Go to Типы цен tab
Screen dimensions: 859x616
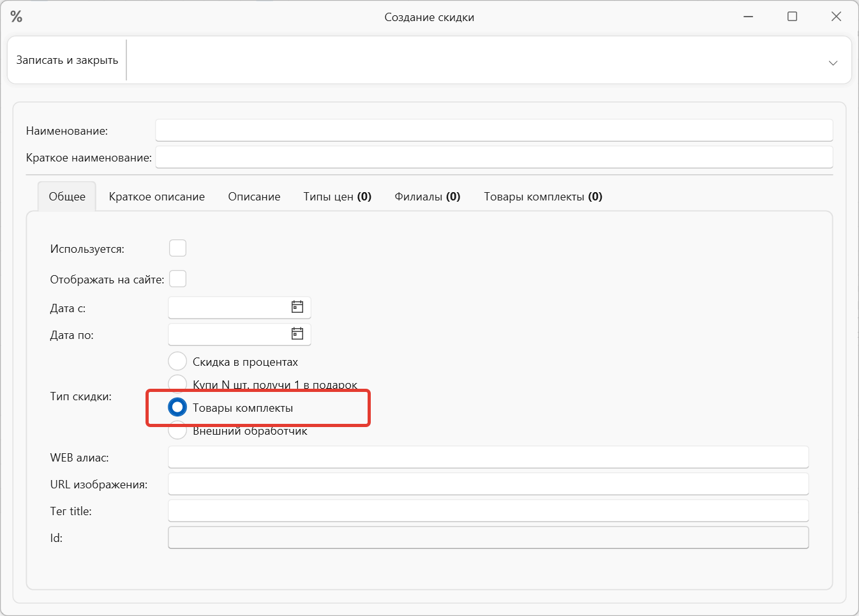click(337, 197)
